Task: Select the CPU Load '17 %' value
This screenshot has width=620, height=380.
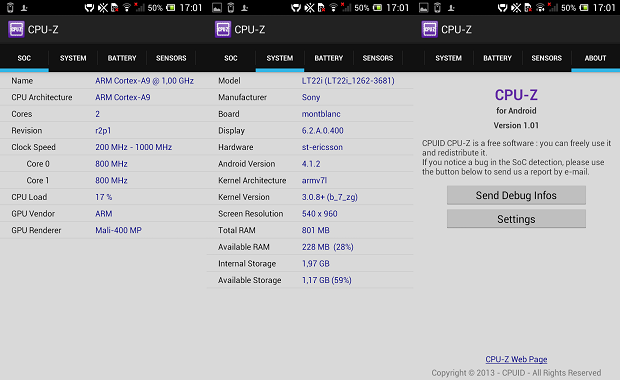Action: coord(104,197)
